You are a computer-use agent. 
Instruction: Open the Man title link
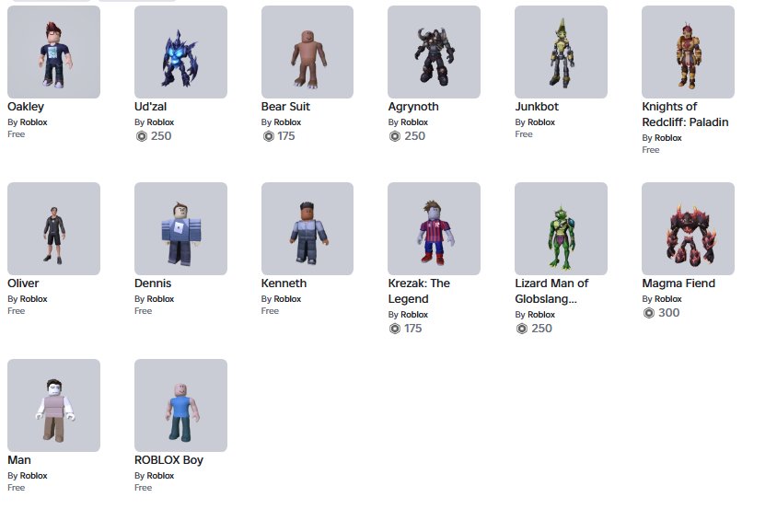coord(19,460)
